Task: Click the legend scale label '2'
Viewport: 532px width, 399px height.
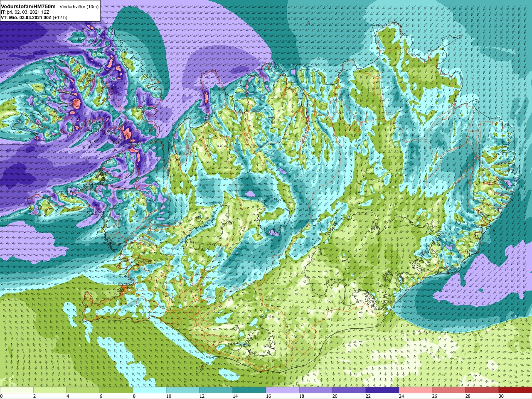Action: 34,396
